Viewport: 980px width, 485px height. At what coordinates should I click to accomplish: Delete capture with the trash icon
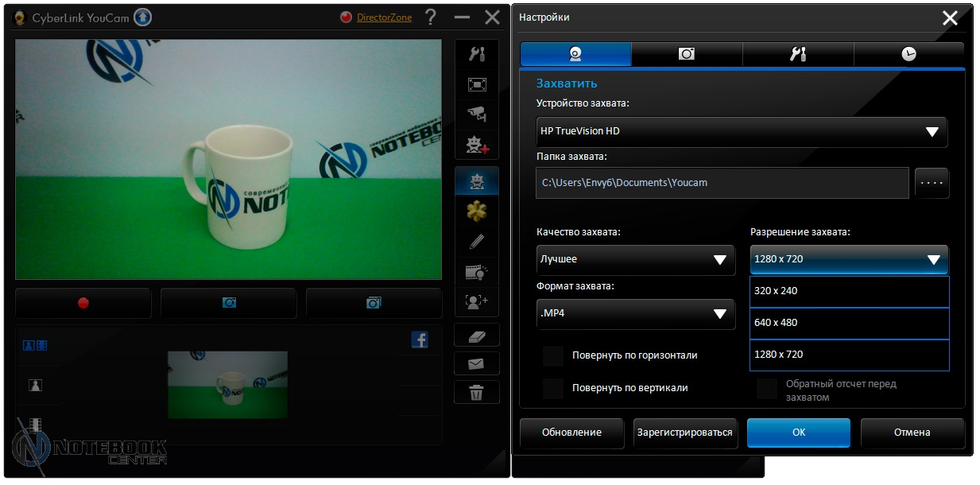coord(477,392)
